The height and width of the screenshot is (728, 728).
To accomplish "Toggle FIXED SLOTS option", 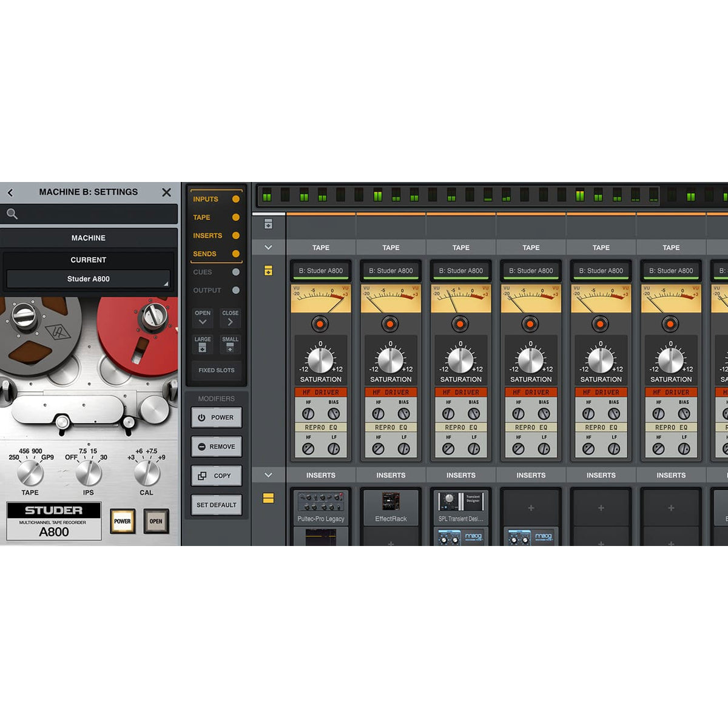I will 217,370.
